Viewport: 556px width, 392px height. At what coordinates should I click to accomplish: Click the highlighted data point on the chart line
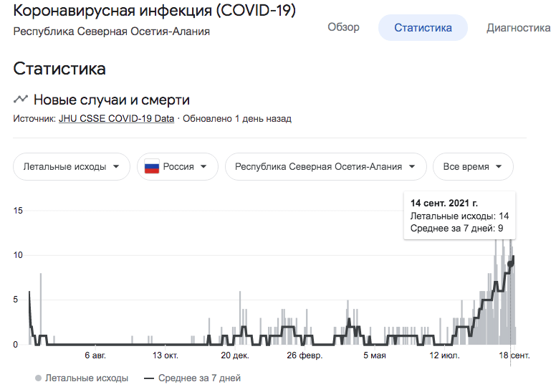(511, 264)
